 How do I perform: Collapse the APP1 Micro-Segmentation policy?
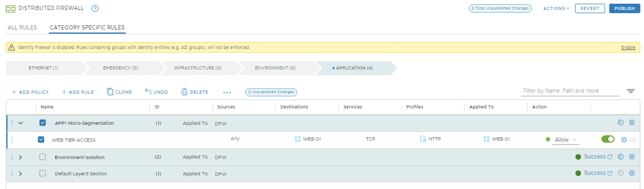pyautogui.click(x=20, y=123)
